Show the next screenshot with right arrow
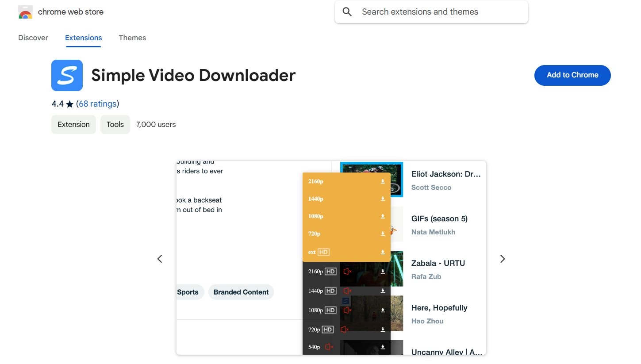The image size is (641, 364). tap(503, 259)
